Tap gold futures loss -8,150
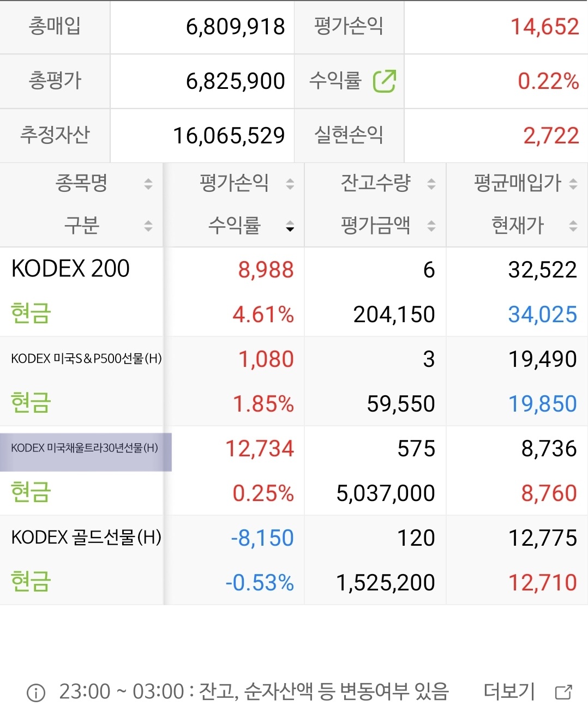The image size is (588, 712). (262, 538)
